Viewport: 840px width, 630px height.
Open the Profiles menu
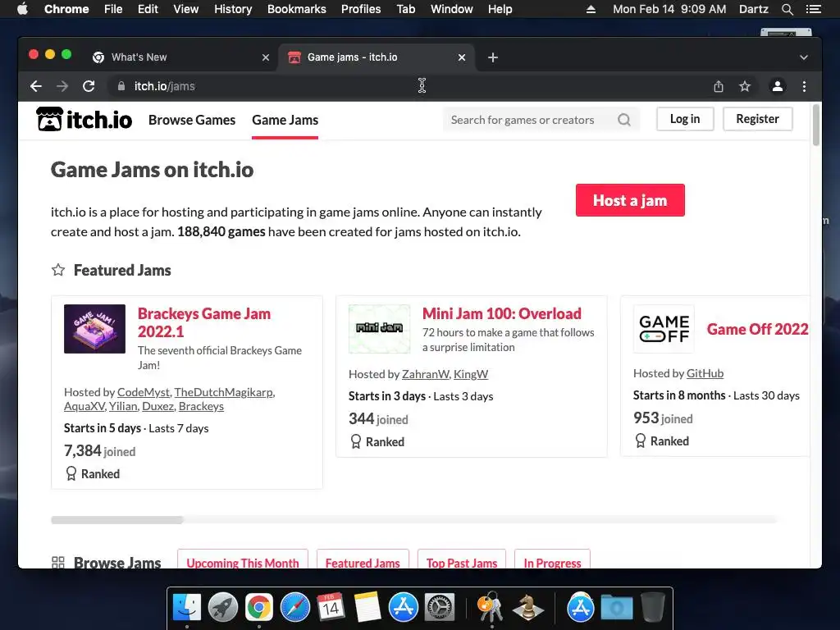coord(361,9)
